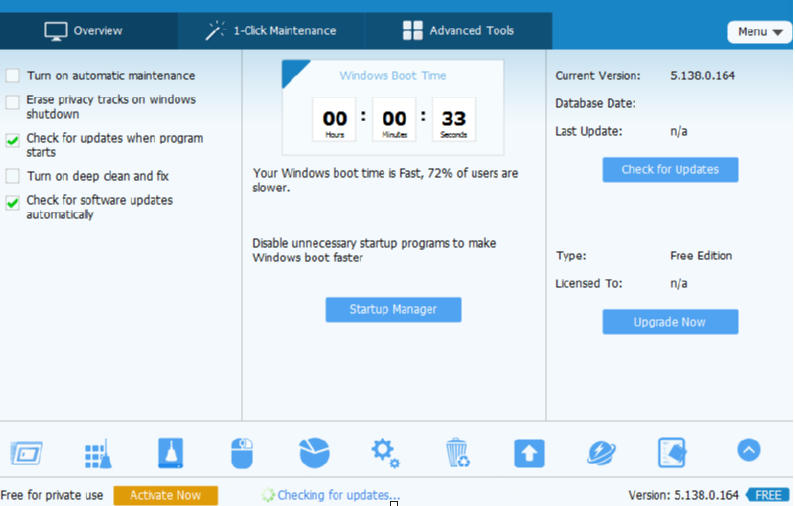Open the Menu dropdown
Image resolution: width=795 pixels, height=506 pixels.
pos(759,32)
